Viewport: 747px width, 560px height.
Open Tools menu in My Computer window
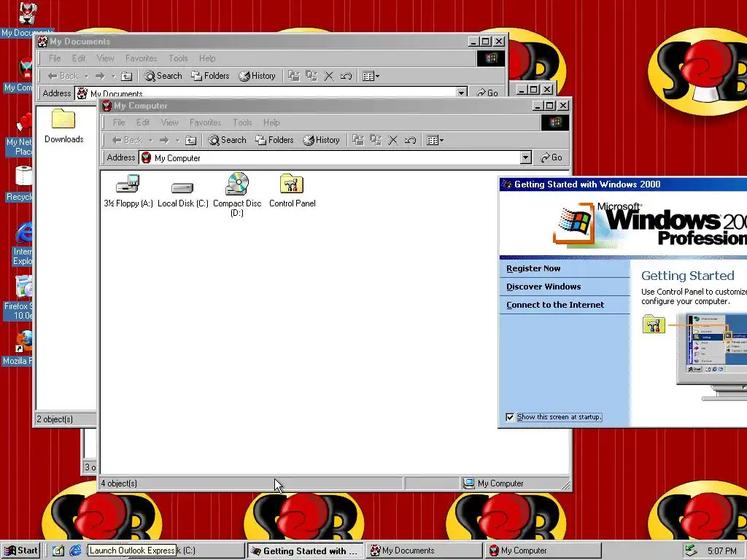(x=242, y=122)
